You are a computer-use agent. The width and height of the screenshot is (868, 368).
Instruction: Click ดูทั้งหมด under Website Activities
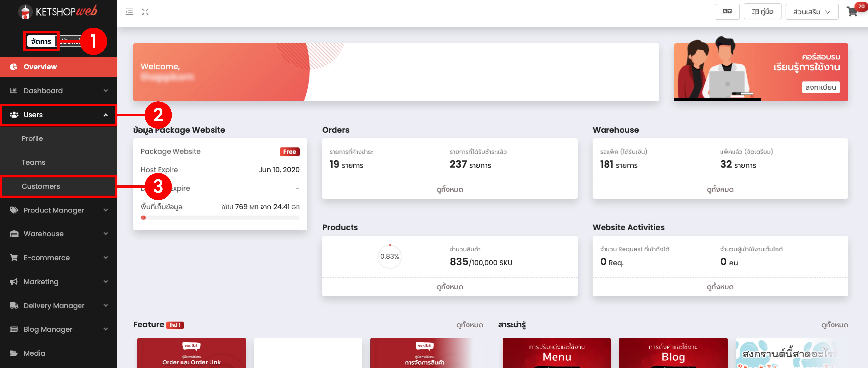point(720,287)
